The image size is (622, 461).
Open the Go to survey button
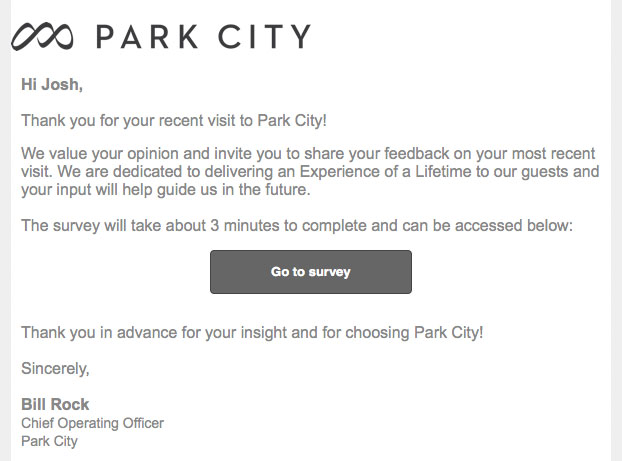311,272
